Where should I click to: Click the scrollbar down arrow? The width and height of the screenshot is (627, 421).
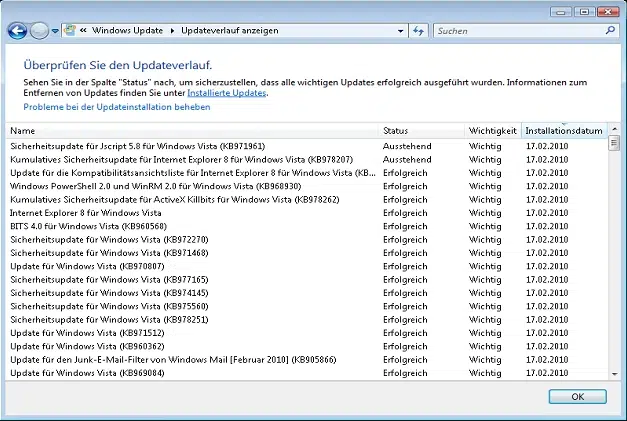point(615,374)
